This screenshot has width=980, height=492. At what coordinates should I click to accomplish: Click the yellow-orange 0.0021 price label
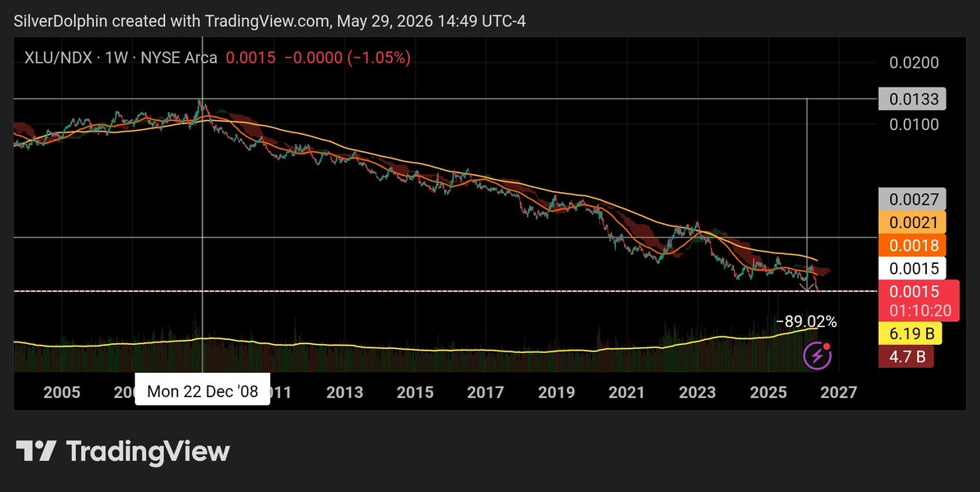[912, 221]
